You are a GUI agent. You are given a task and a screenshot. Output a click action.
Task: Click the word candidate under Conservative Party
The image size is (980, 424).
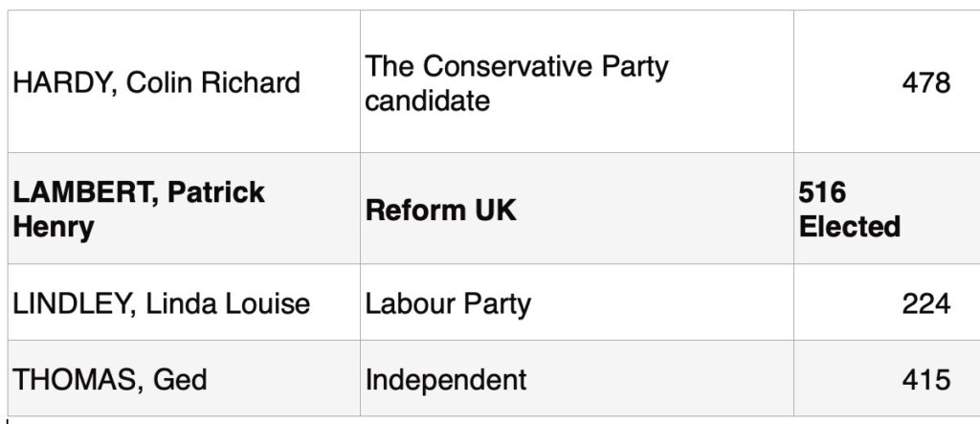[428, 100]
